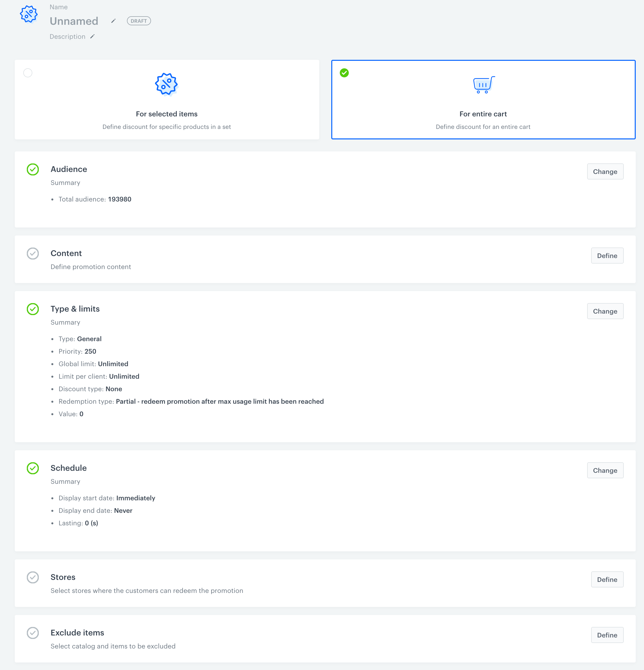Click the green check icon beside Schedule
This screenshot has width=644, height=670.
pyautogui.click(x=33, y=468)
